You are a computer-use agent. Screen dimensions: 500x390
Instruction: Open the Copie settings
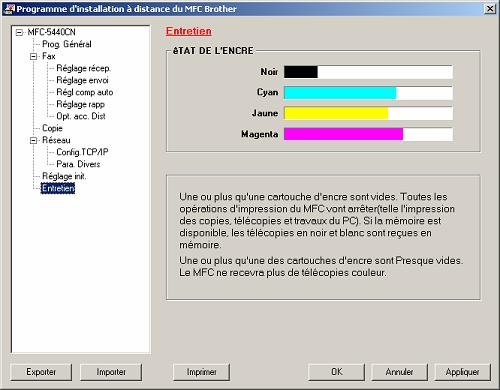click(x=52, y=128)
